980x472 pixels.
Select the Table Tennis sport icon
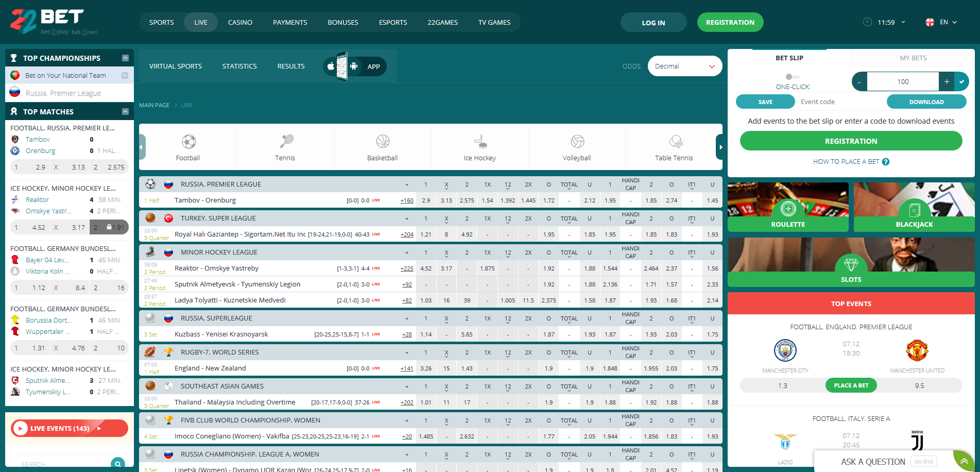[675, 141]
